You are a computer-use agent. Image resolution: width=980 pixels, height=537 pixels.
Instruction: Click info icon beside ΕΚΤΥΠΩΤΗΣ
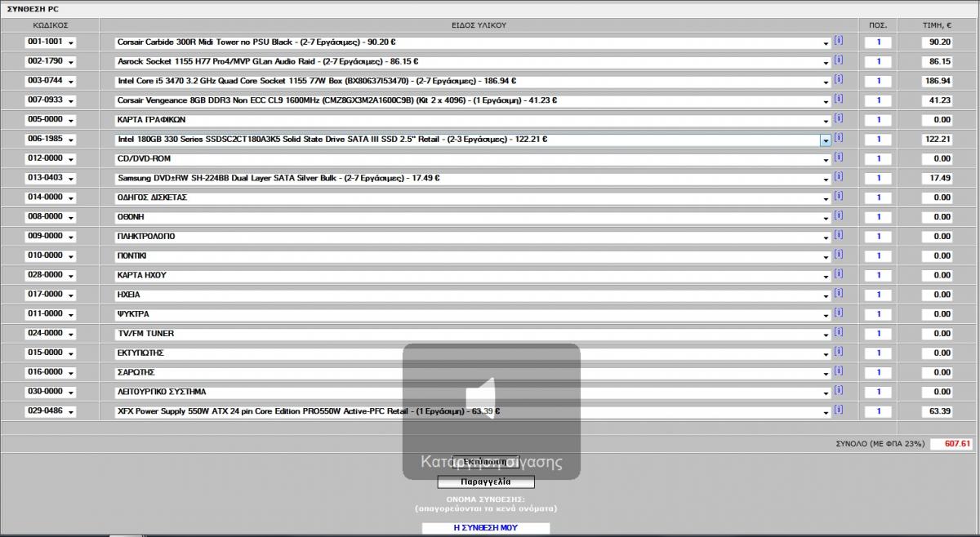pos(838,352)
